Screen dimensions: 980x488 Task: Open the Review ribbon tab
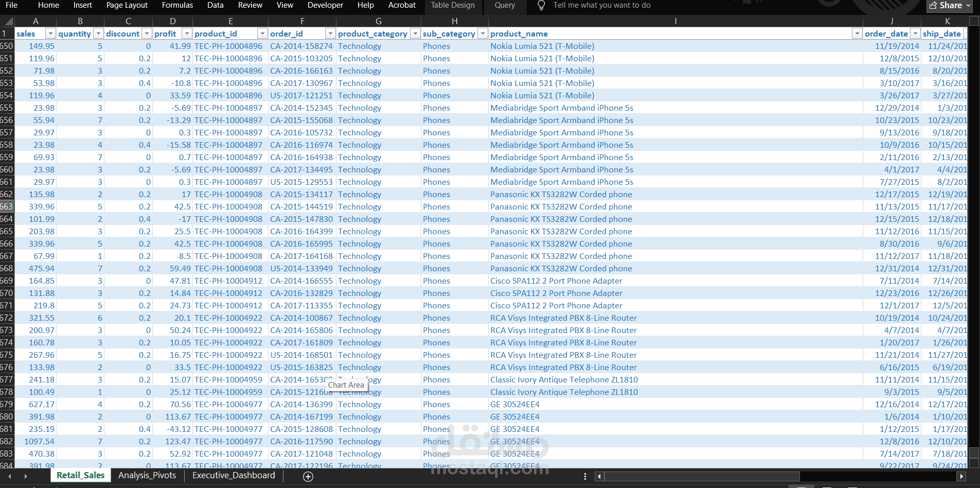(x=250, y=5)
